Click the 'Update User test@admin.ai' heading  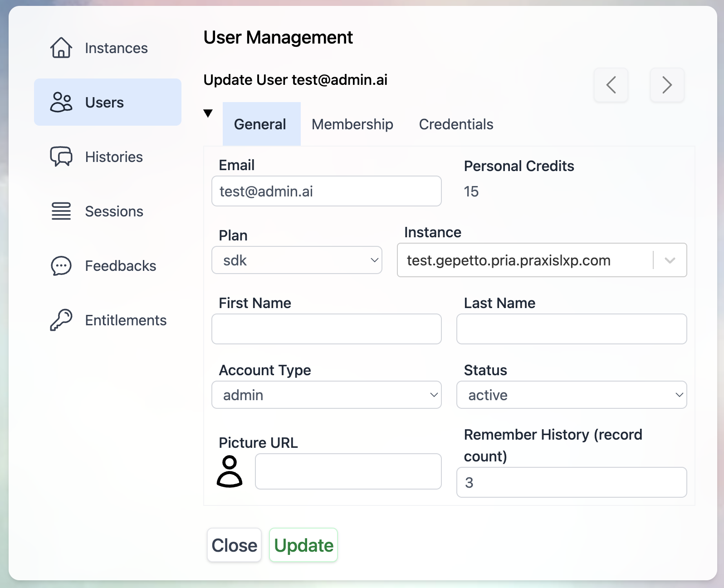(295, 80)
